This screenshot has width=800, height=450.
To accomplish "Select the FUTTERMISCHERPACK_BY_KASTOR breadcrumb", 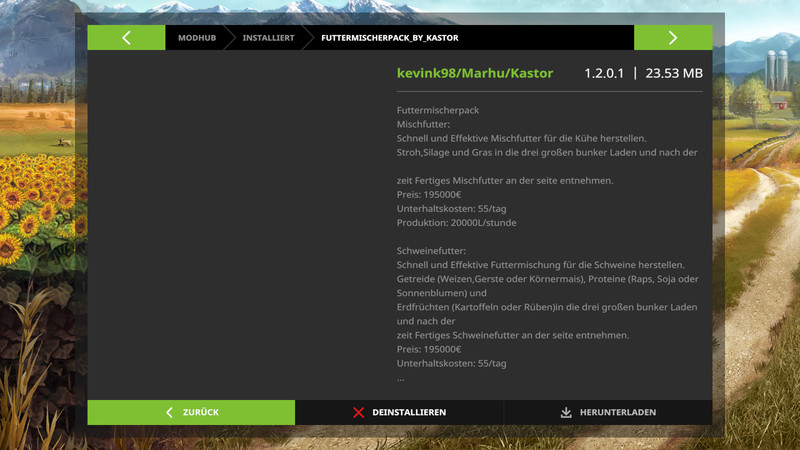I will pos(389,38).
